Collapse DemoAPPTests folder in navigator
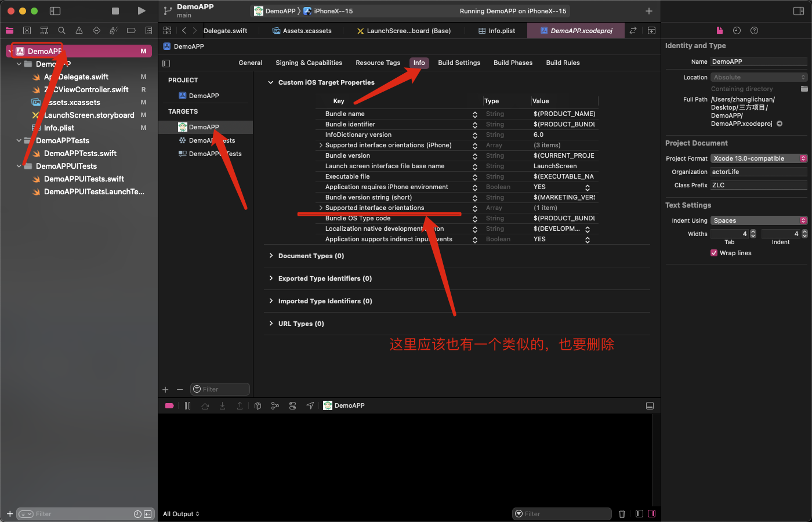This screenshot has width=812, height=522. pos(19,140)
